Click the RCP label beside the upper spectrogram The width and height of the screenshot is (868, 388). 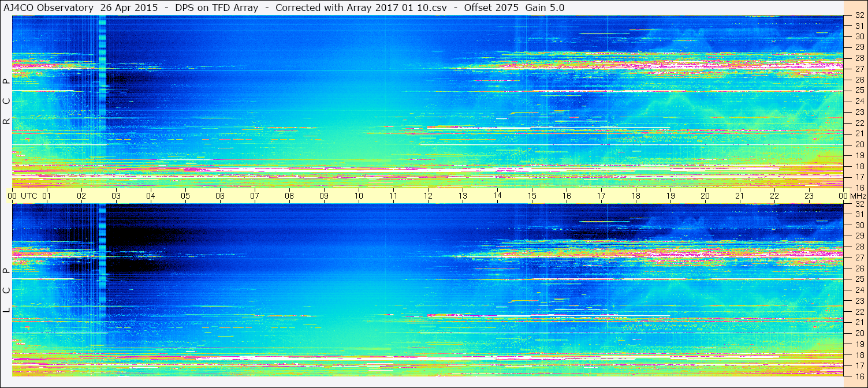coord(6,102)
